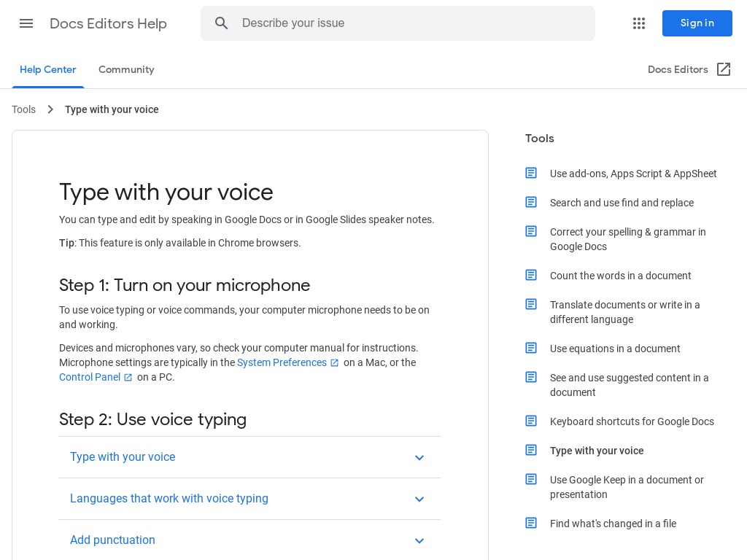Click the System Preferences external link icon
This screenshot has height=560, width=747.
(x=334, y=363)
